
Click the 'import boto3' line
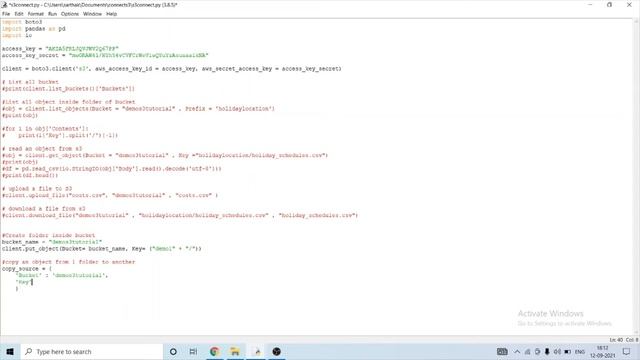tap(22, 22)
